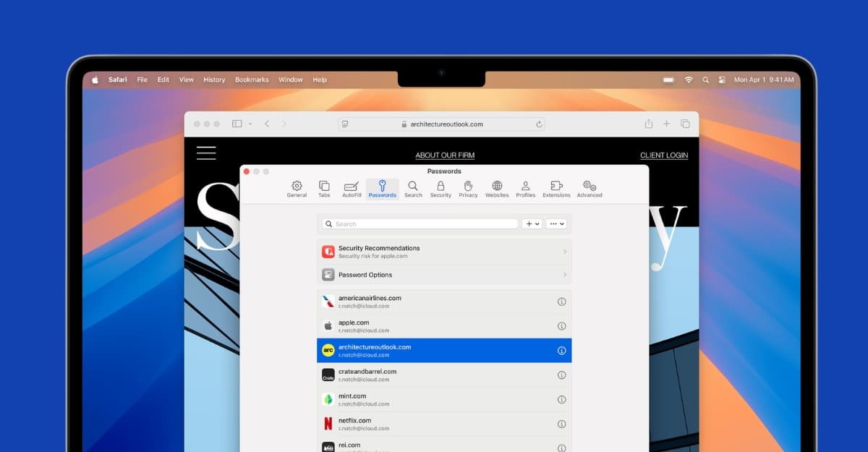Viewport: 868px width, 452px height.
Task: Open the Window menu
Action: click(291, 80)
